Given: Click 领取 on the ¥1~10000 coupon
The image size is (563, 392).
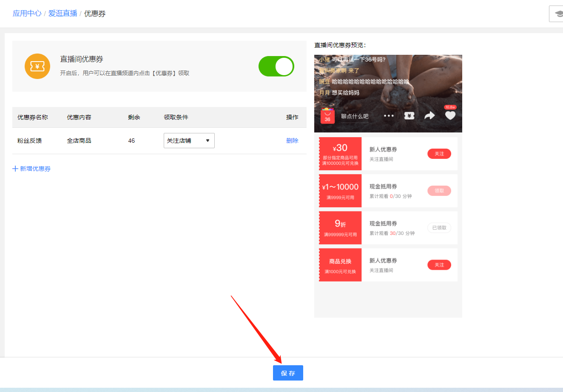Looking at the screenshot, I should click(439, 191).
